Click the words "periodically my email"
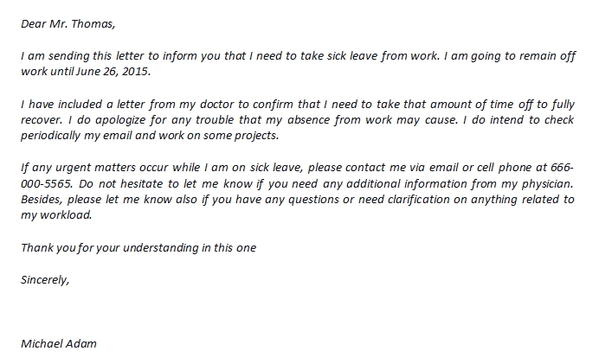Image resolution: width=599 pixels, height=364 pixels. (x=73, y=137)
